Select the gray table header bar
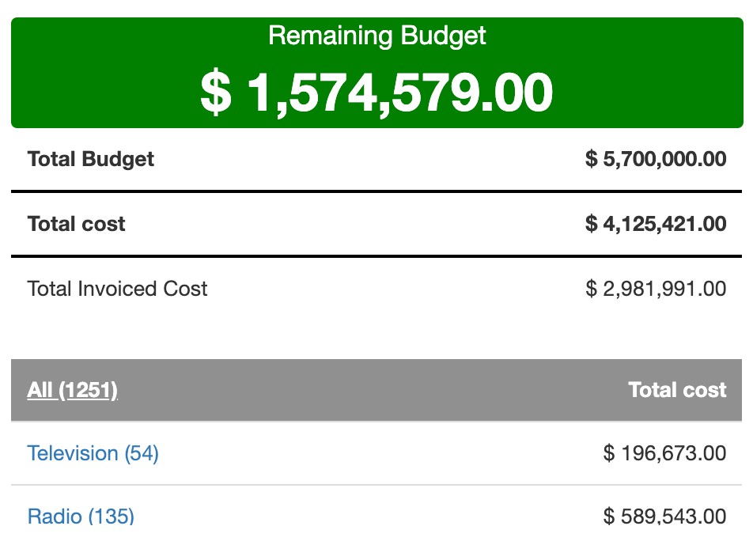 click(x=376, y=390)
